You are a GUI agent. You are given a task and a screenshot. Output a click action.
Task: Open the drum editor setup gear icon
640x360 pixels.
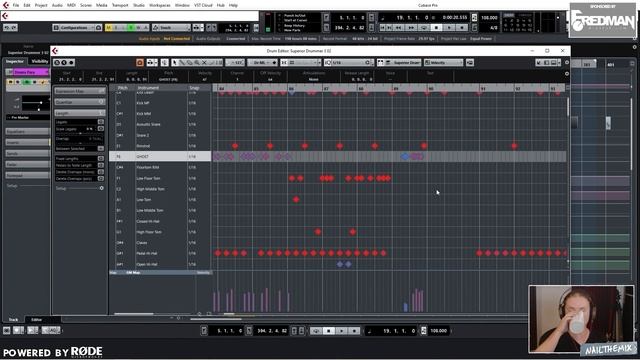click(567, 62)
